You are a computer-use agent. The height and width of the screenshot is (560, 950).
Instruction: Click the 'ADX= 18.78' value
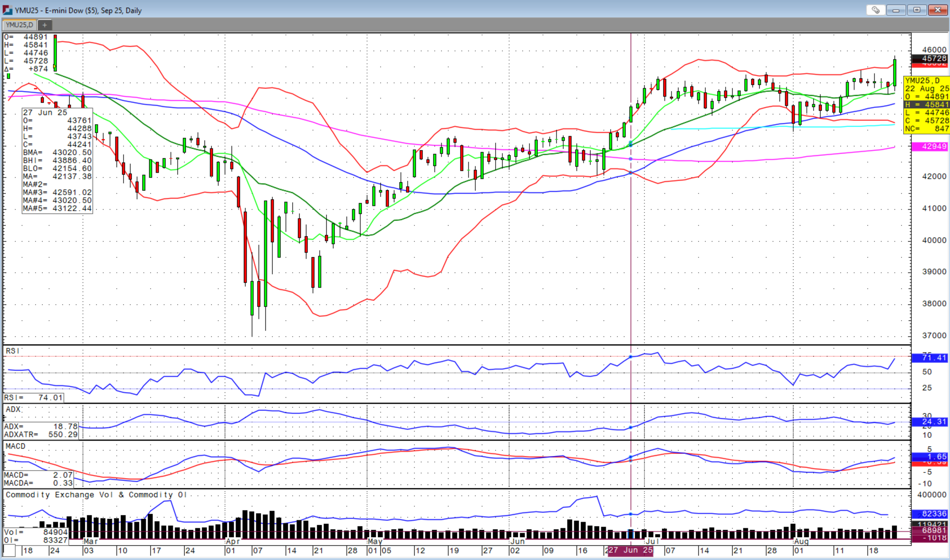click(x=41, y=426)
